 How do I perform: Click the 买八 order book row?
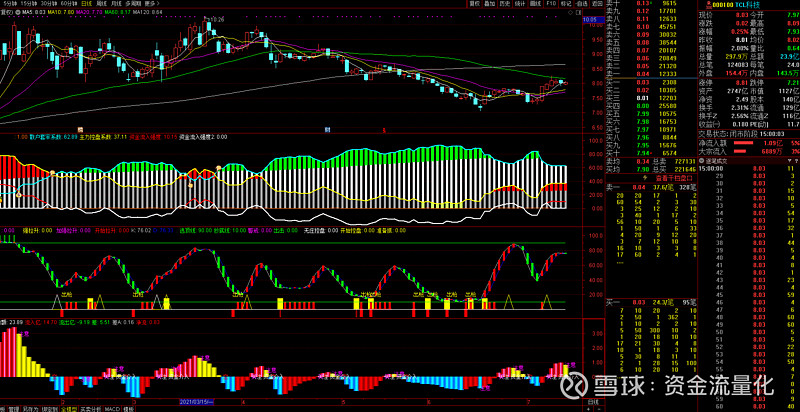[x=651, y=137]
